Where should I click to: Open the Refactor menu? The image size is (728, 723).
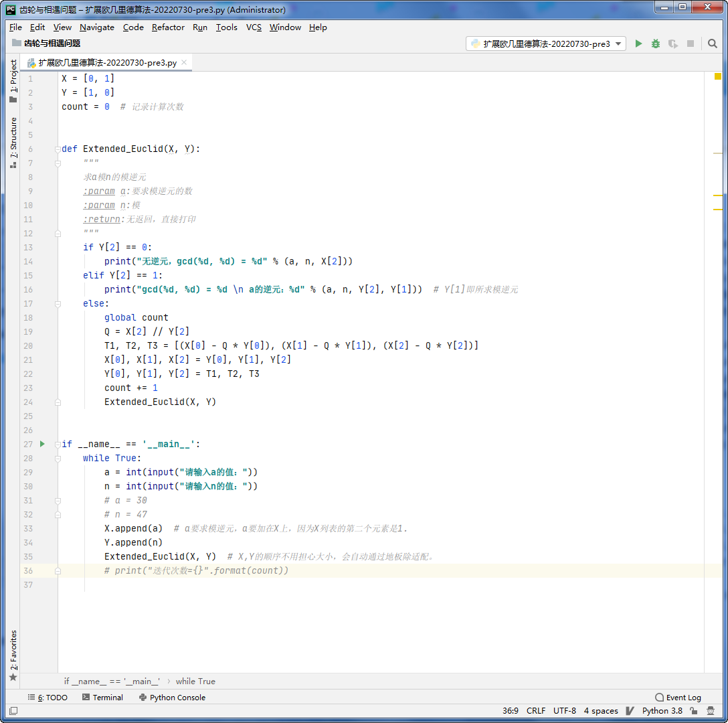click(168, 27)
